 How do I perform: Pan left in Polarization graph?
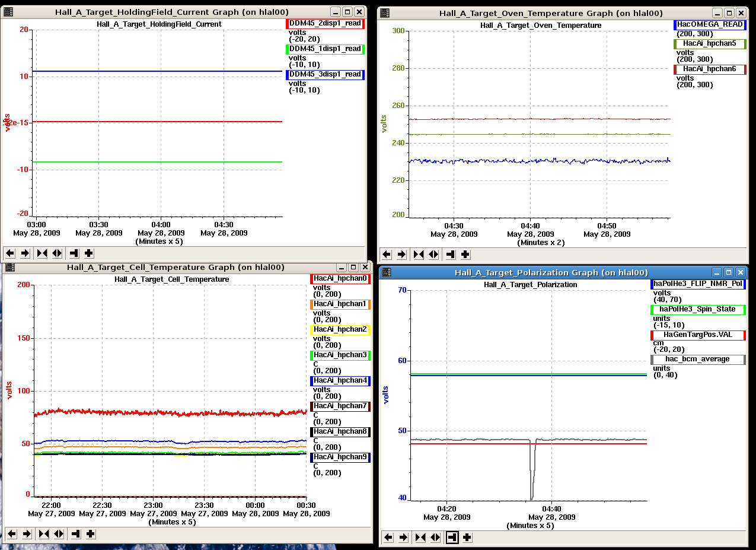point(388,538)
